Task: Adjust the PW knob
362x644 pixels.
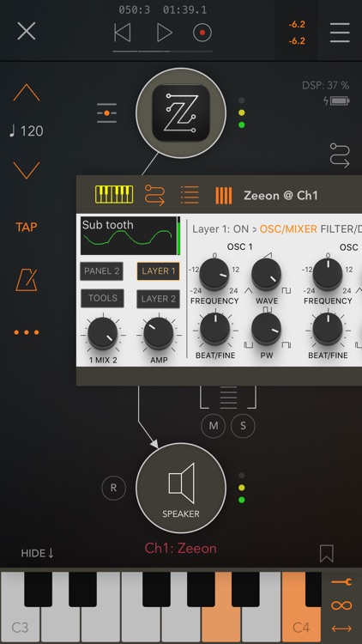Action: pyautogui.click(x=267, y=330)
